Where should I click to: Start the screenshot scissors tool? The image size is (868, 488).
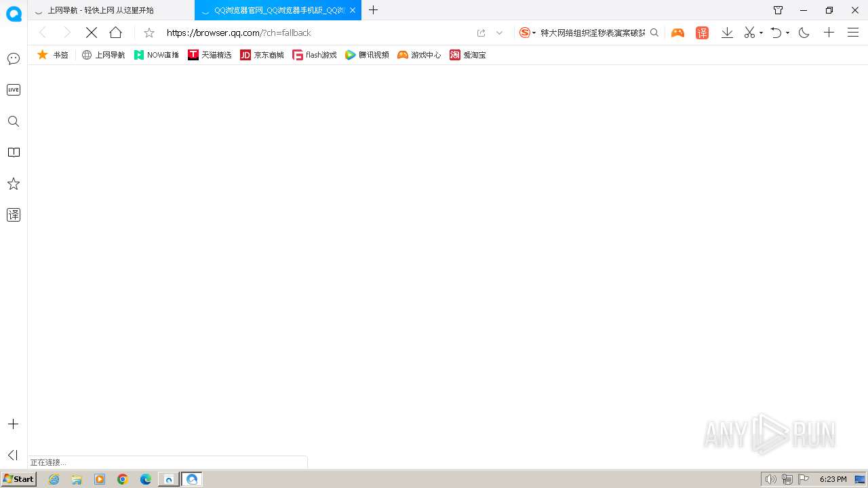click(x=749, y=33)
